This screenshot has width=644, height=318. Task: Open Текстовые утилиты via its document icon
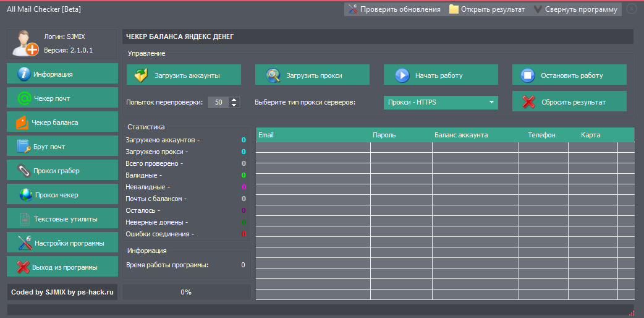[25, 219]
